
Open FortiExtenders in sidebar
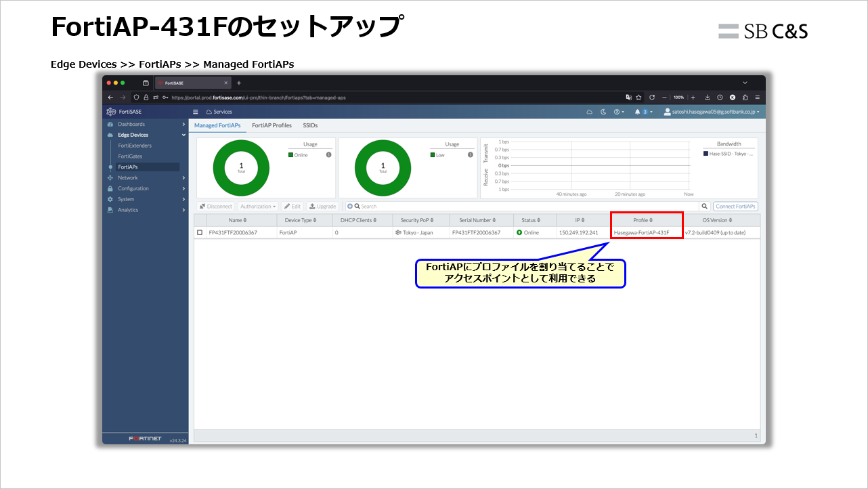click(x=135, y=146)
